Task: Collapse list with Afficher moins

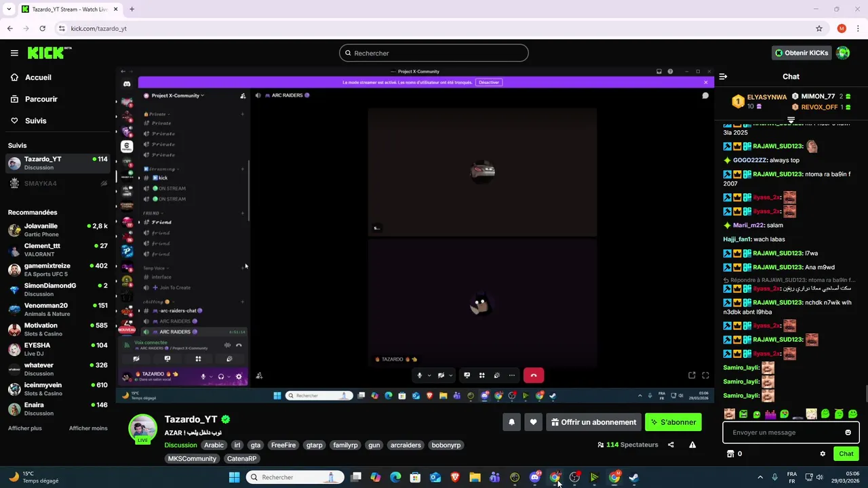Action: [x=88, y=428]
